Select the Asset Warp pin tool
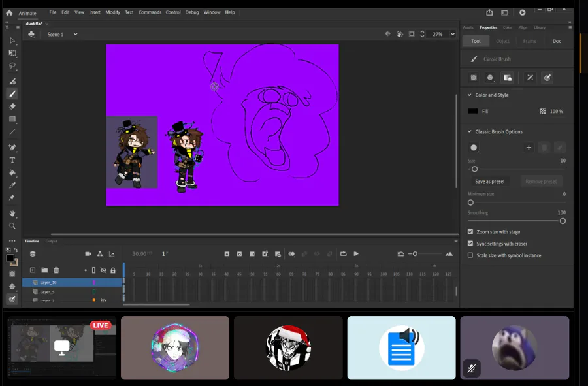The height and width of the screenshot is (386, 588). pyautogui.click(x=12, y=197)
